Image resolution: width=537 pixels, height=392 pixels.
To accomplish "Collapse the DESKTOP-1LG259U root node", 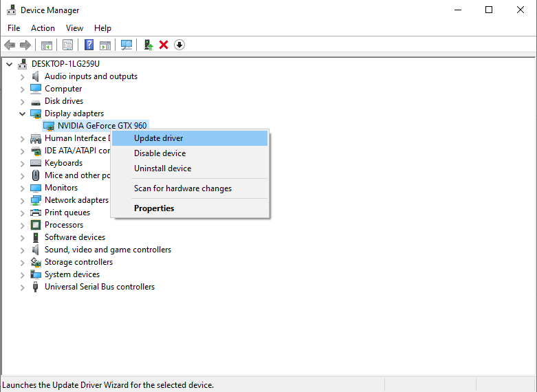I will tap(10, 64).
